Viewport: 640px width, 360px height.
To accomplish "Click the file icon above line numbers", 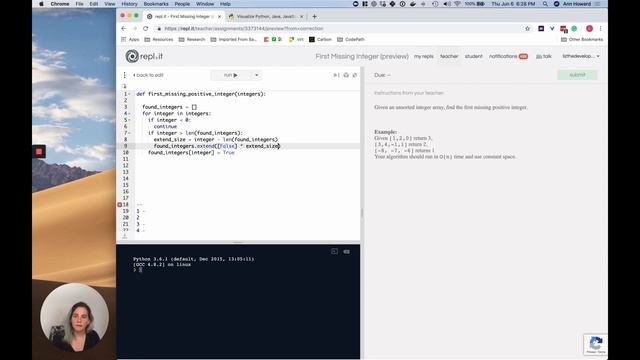I will (124, 86).
